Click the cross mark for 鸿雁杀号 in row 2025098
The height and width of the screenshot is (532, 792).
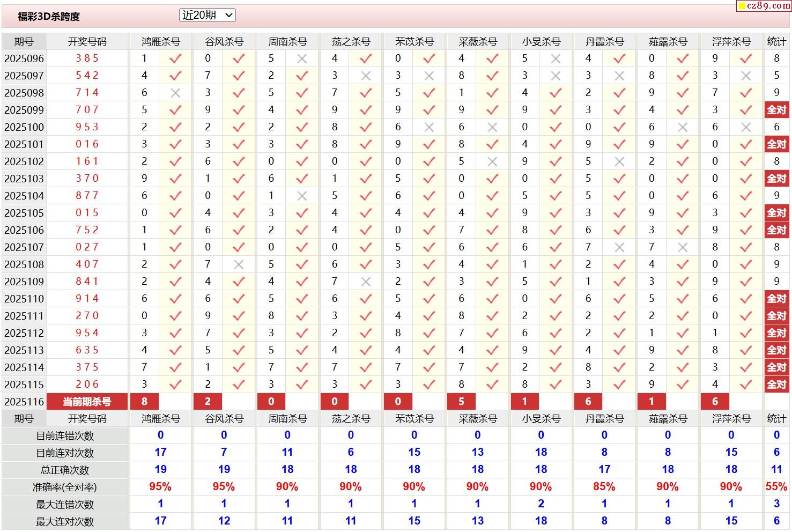click(175, 93)
